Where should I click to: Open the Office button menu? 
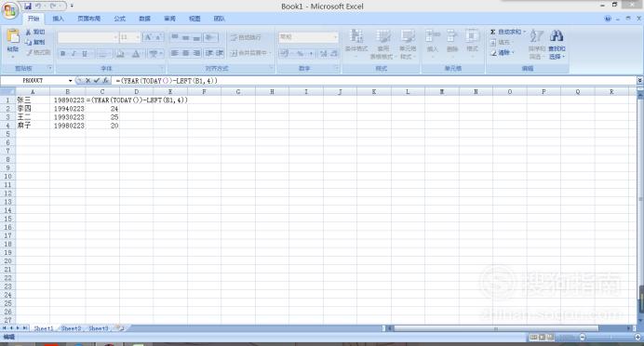(x=10, y=10)
